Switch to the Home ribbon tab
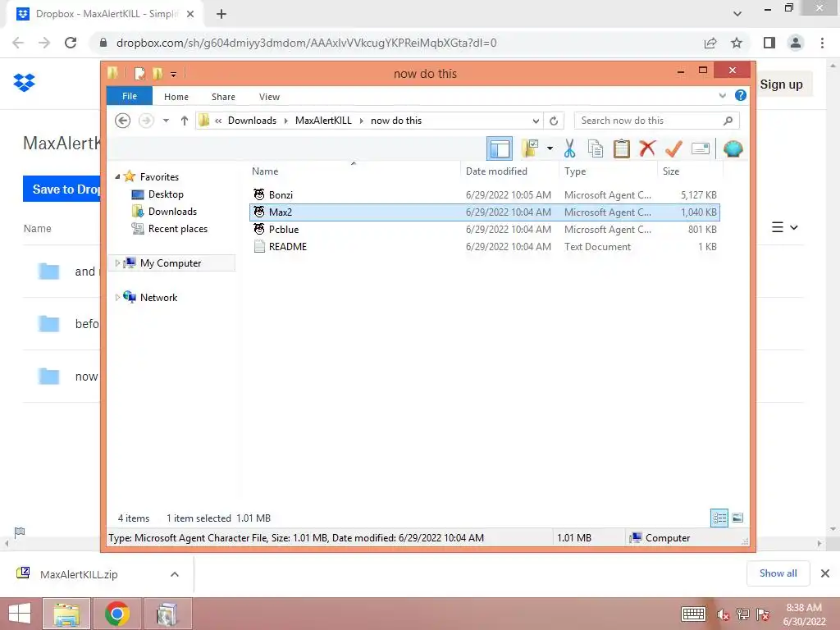The width and height of the screenshot is (840, 630). point(176,97)
